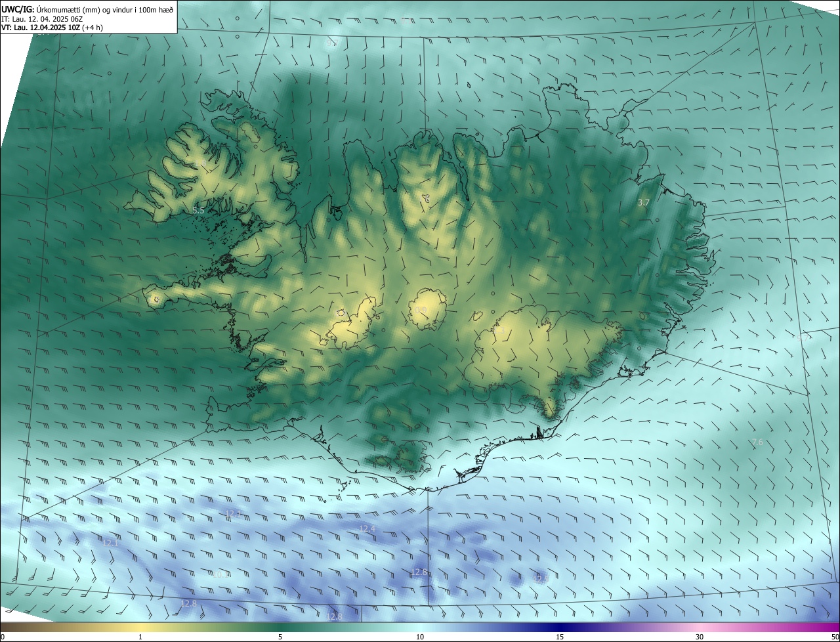Click the 'VT: Lau. 12.04.2025 10Z (+4 h)' line
The height and width of the screenshot is (642, 840).
click(x=52, y=28)
